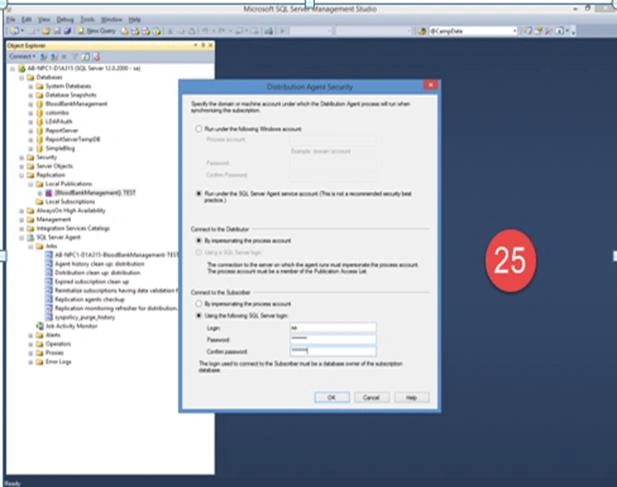The width and height of the screenshot is (617, 487).
Task: Select Run under SQL Server Agent service account
Action: point(199,194)
